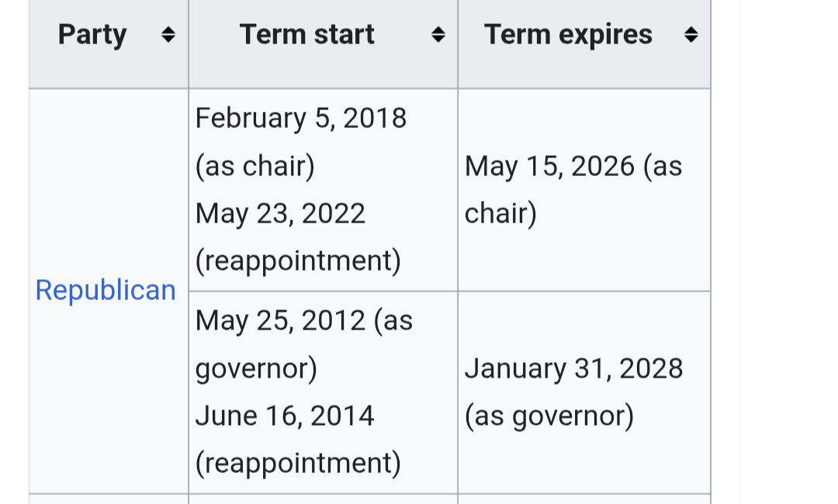Click the Term expires sort arrows icon
The height and width of the screenshot is (504, 838).
[x=691, y=35]
